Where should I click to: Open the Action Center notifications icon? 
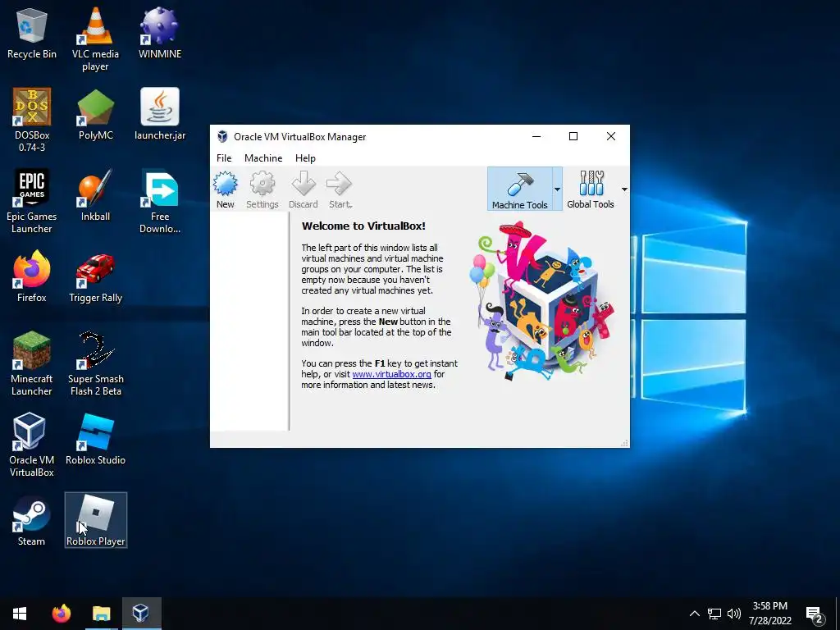click(815, 614)
